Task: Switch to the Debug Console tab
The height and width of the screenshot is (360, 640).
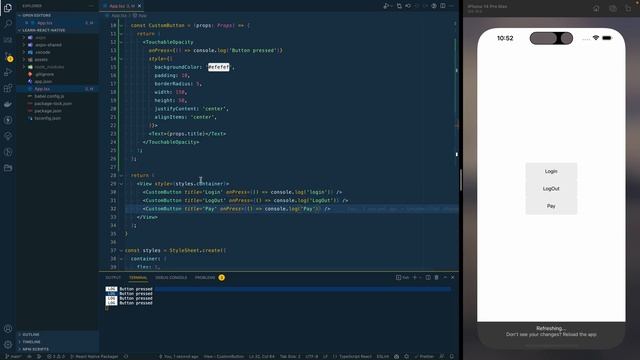Action: (171, 278)
